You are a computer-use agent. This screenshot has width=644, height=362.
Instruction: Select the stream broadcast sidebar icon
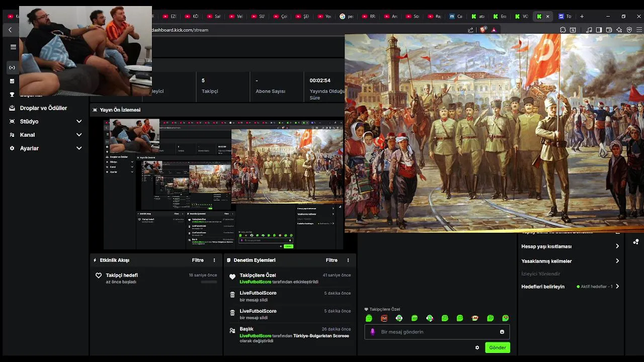click(12, 67)
